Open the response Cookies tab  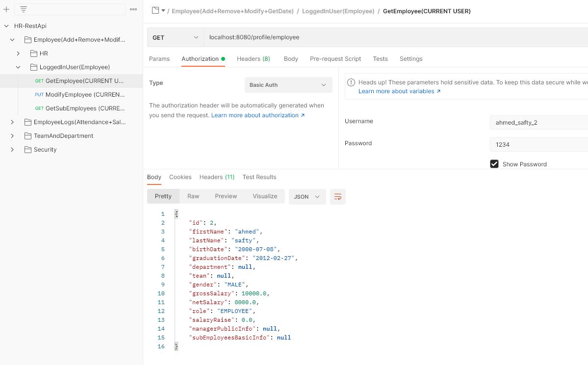coord(180,177)
